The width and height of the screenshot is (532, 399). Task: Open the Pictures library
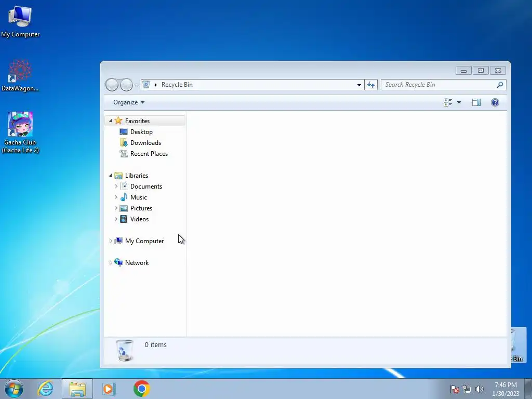click(141, 208)
